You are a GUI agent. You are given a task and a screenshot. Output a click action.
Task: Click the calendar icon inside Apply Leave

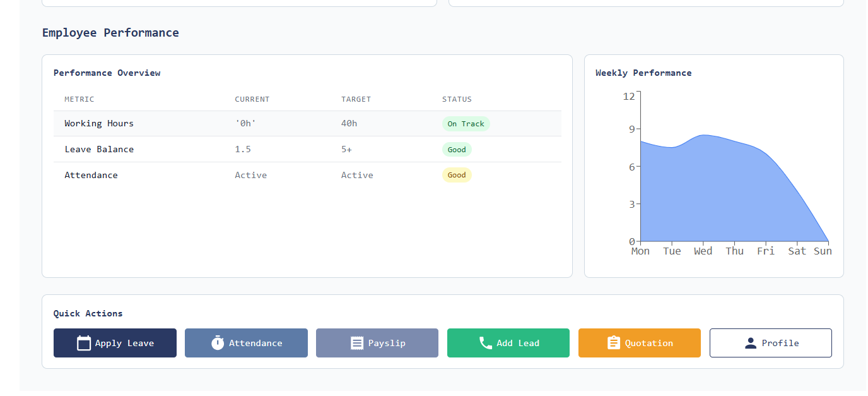[x=84, y=342]
